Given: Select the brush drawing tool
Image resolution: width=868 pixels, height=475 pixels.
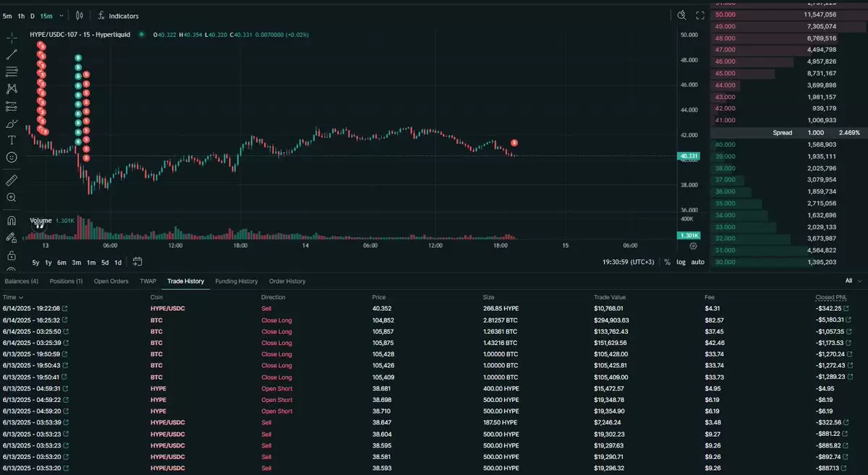Looking at the screenshot, I should tap(12, 124).
